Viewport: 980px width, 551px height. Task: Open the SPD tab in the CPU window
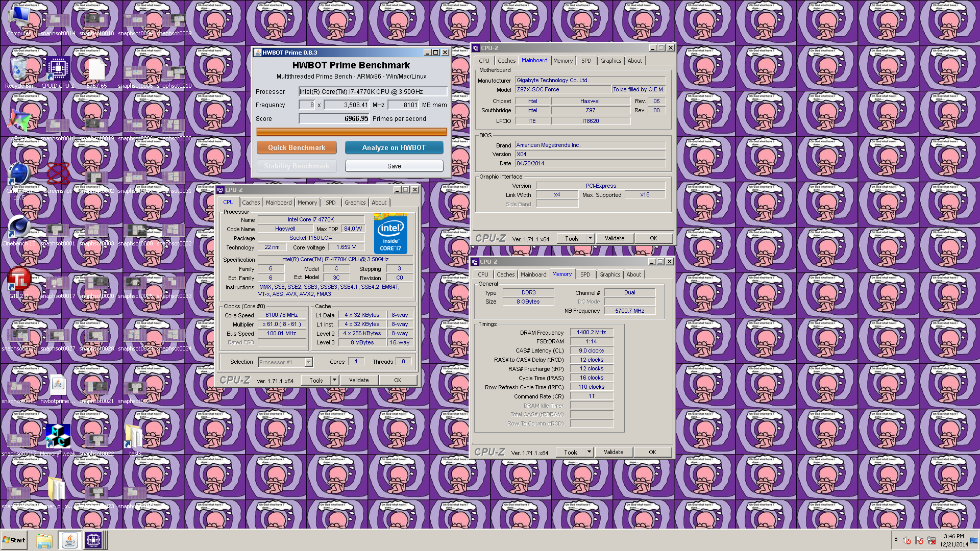click(331, 203)
